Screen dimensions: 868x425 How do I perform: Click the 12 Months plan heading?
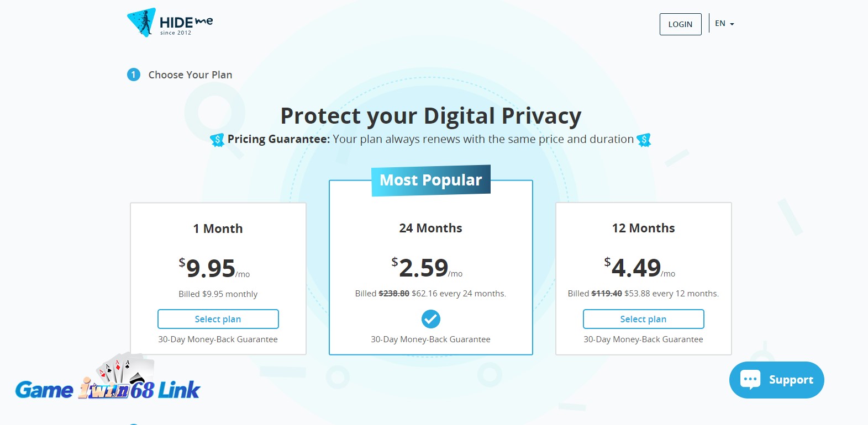point(643,228)
